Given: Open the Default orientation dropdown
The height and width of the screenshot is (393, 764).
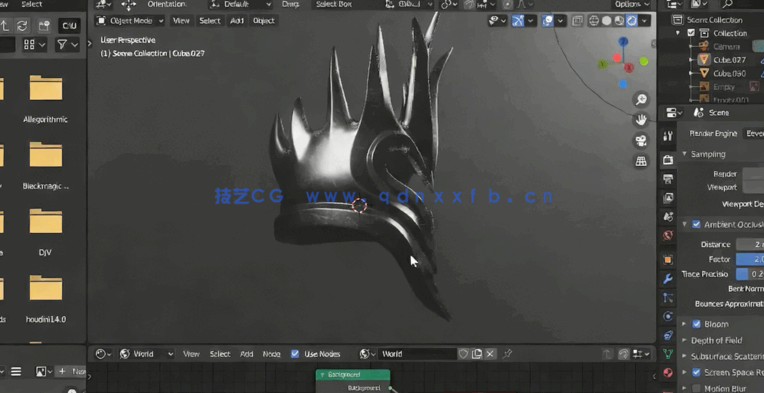Looking at the screenshot, I should [241, 4].
